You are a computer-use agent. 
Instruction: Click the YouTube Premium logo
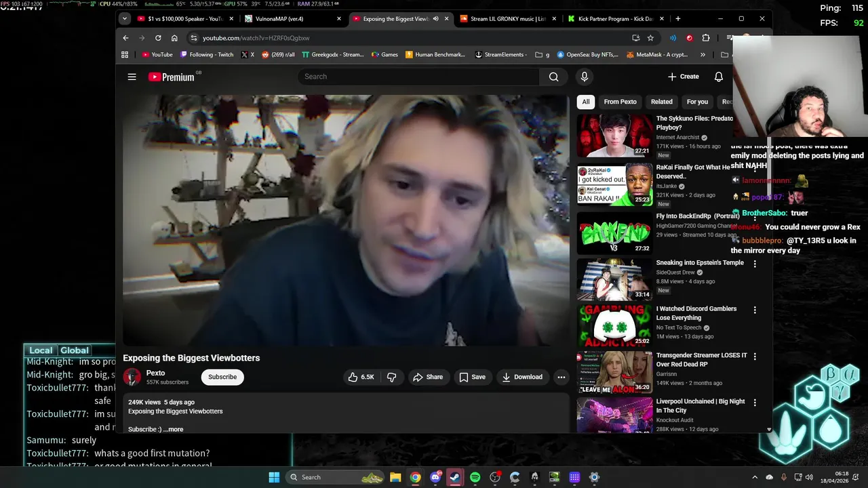click(172, 77)
